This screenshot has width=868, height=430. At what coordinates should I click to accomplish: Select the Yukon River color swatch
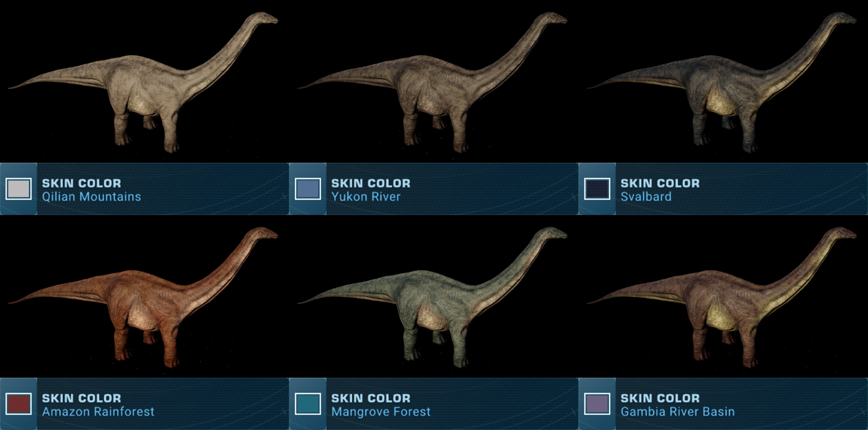(x=308, y=189)
